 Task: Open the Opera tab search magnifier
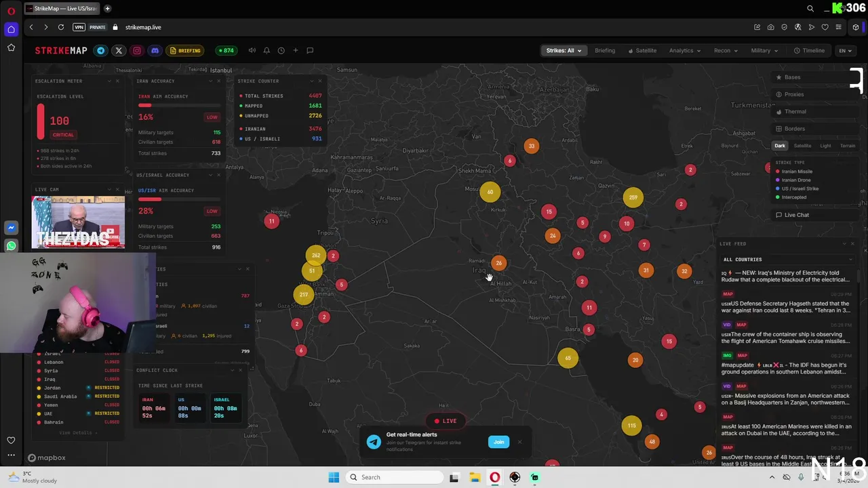pyautogui.click(x=810, y=9)
